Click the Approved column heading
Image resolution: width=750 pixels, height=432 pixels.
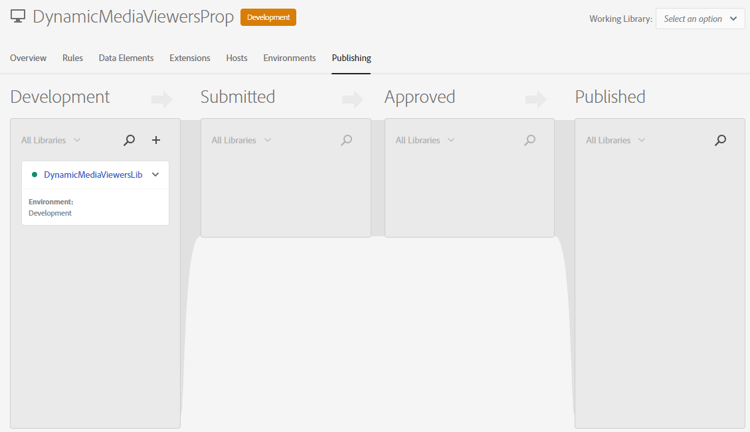pyautogui.click(x=420, y=97)
